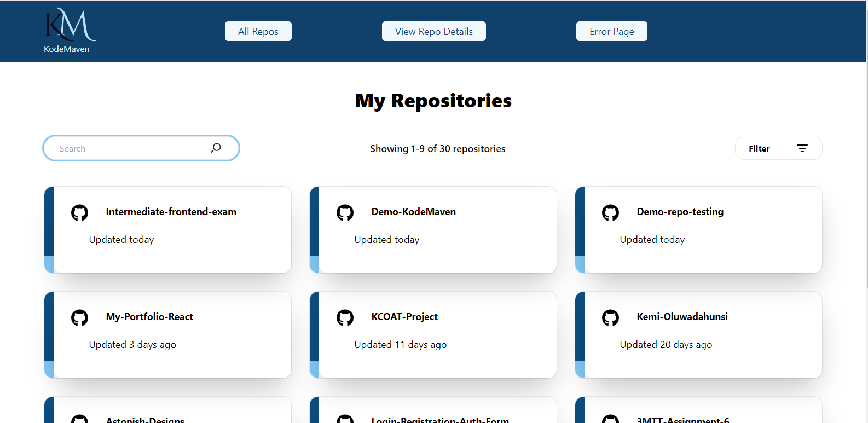The image size is (868, 423).
Task: Open the All Repos page
Action: click(258, 31)
